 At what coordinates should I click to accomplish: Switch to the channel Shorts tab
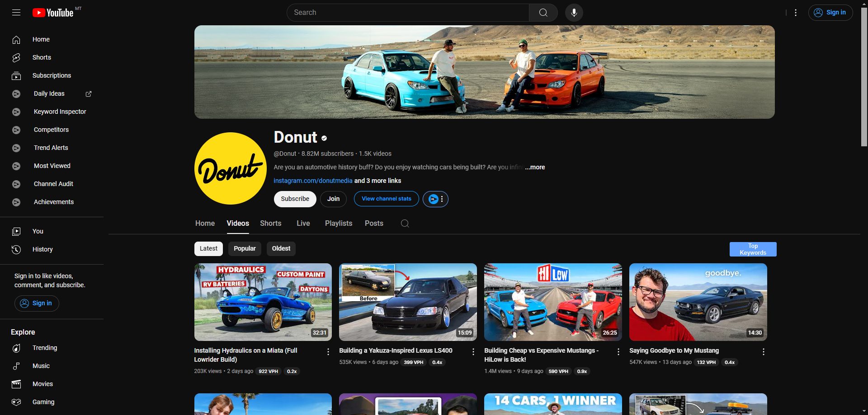tap(271, 224)
